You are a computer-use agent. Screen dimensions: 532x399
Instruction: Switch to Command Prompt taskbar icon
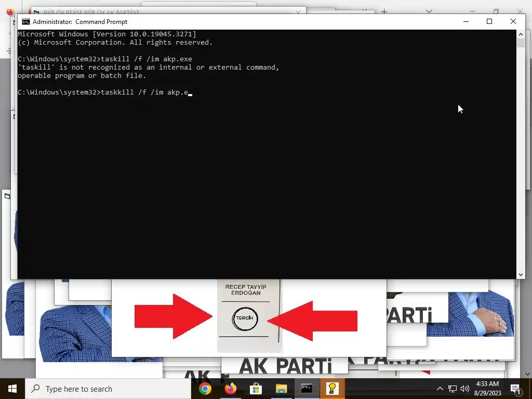pyautogui.click(x=307, y=389)
